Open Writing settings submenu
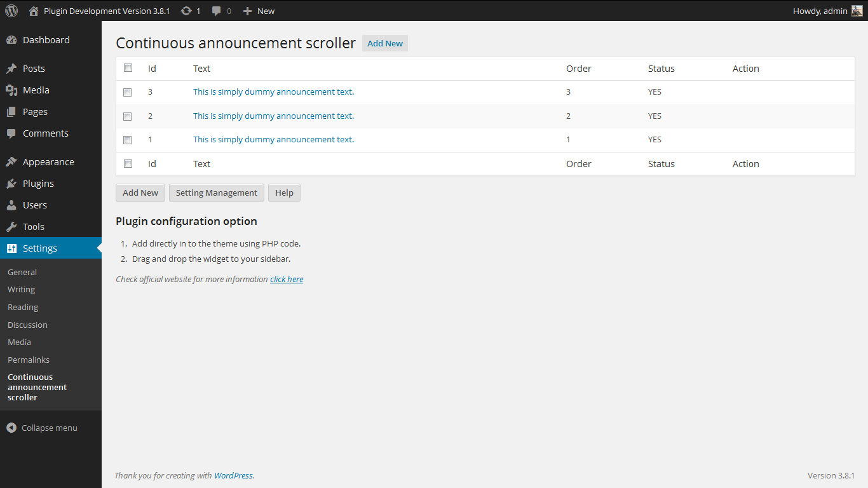The width and height of the screenshot is (868, 488). click(21, 289)
